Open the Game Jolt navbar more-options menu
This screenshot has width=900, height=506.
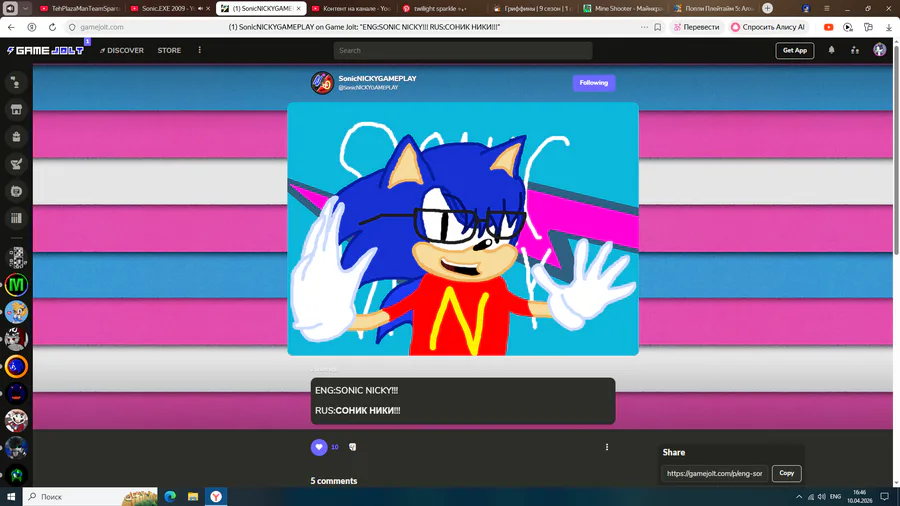200,50
